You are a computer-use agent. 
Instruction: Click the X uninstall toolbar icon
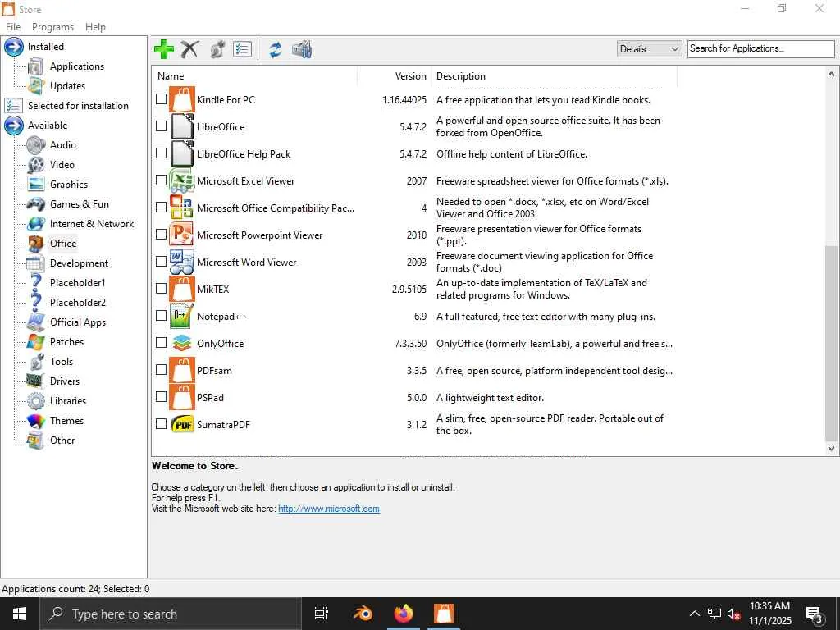pos(189,49)
